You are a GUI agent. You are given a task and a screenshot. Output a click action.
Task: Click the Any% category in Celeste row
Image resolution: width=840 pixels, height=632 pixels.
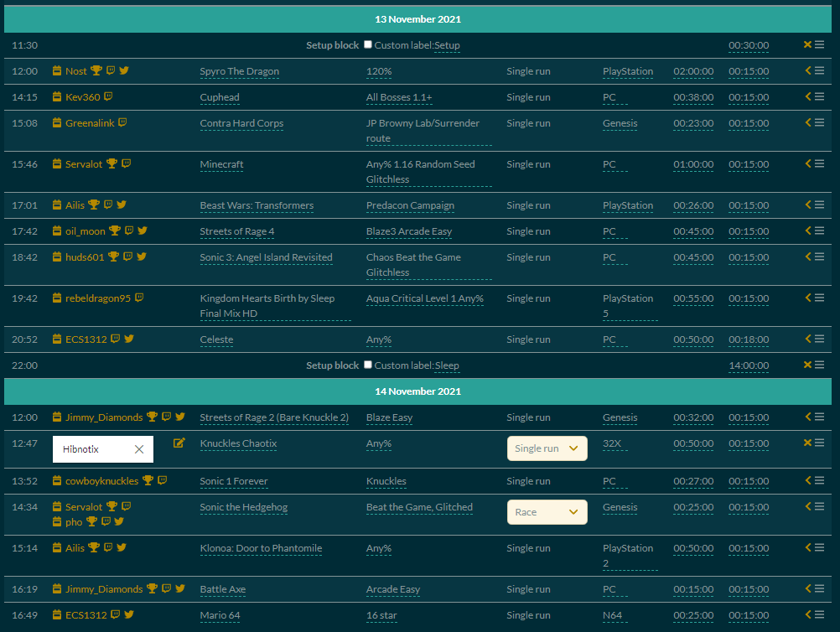pyautogui.click(x=379, y=339)
